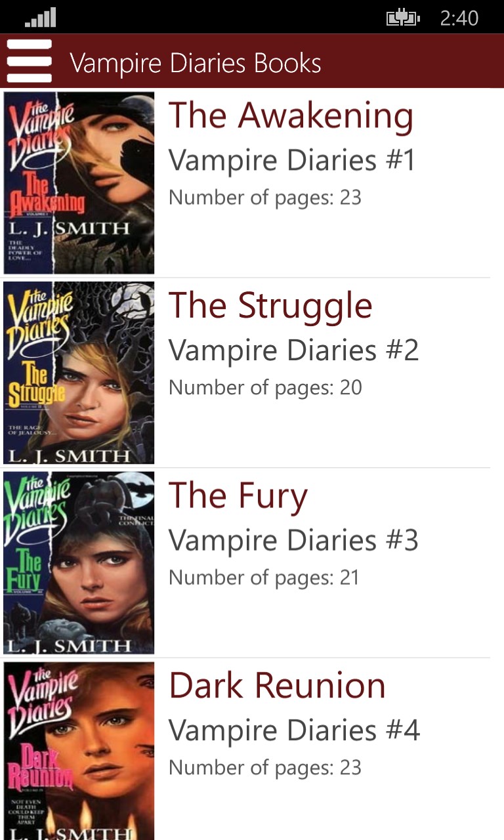The width and height of the screenshot is (504, 840).
Task: Tap Vampire Diaries #4 subtitle
Action: pos(294,731)
